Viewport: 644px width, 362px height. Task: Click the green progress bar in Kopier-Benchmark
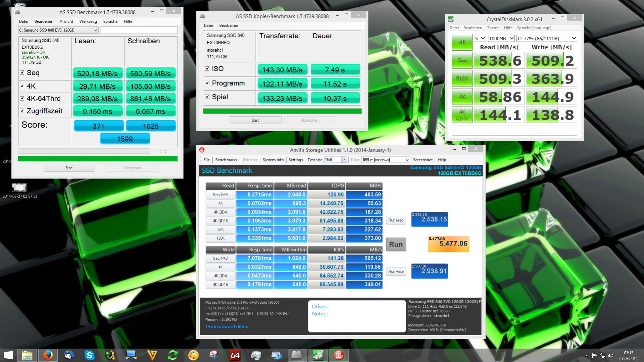pos(282,111)
